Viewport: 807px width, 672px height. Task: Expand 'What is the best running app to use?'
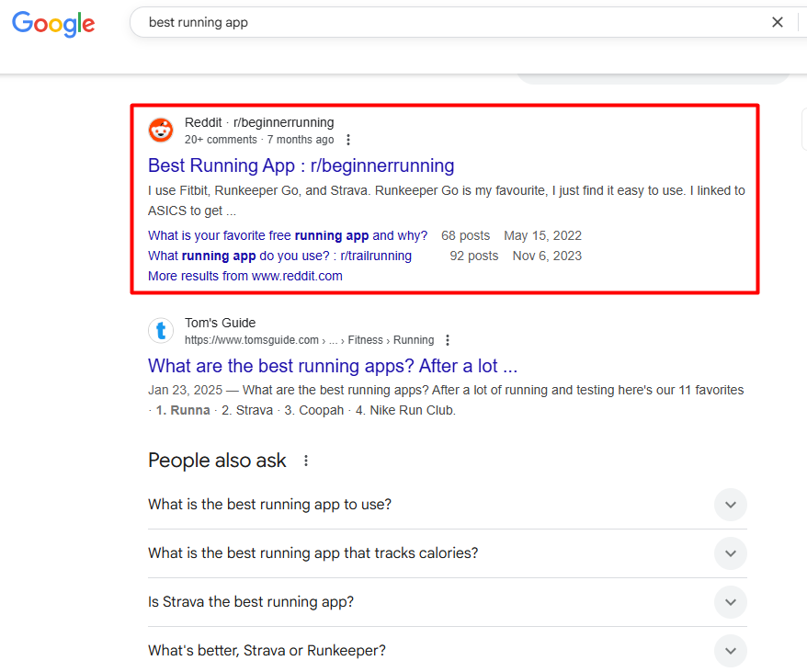click(x=448, y=505)
